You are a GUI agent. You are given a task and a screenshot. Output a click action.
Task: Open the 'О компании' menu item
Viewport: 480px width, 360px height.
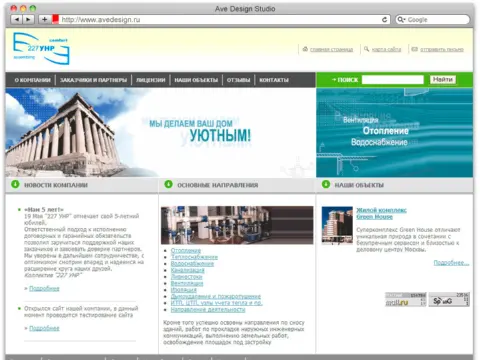tap(32, 80)
